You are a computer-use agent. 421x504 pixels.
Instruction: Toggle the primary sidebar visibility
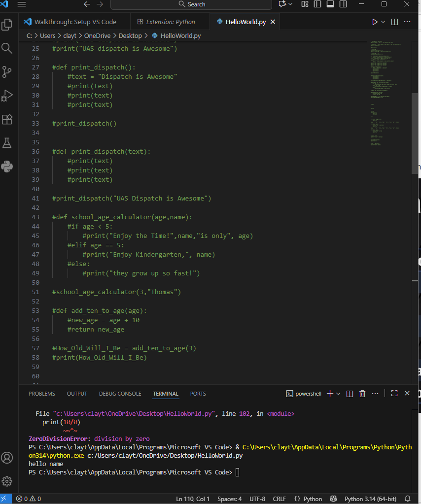tap(317, 4)
